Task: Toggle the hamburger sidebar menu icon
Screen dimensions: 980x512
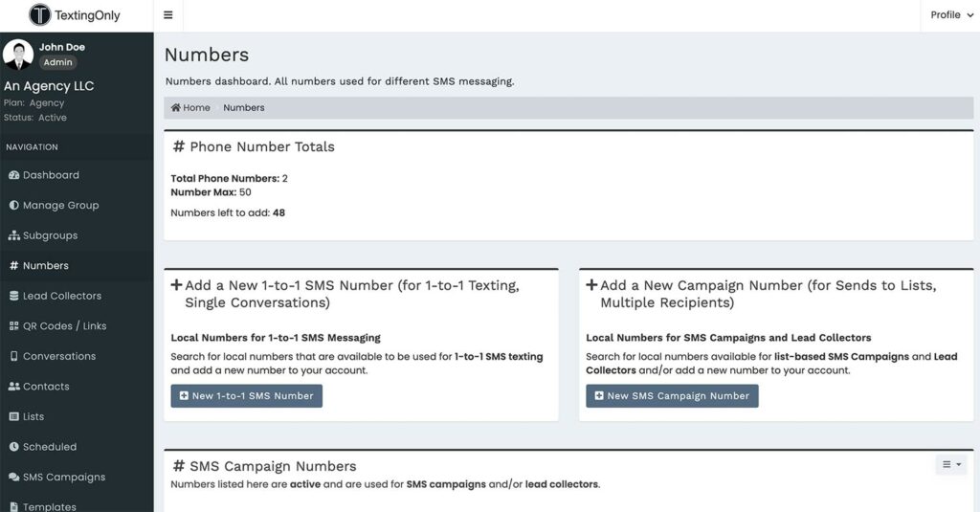Action: (x=168, y=15)
